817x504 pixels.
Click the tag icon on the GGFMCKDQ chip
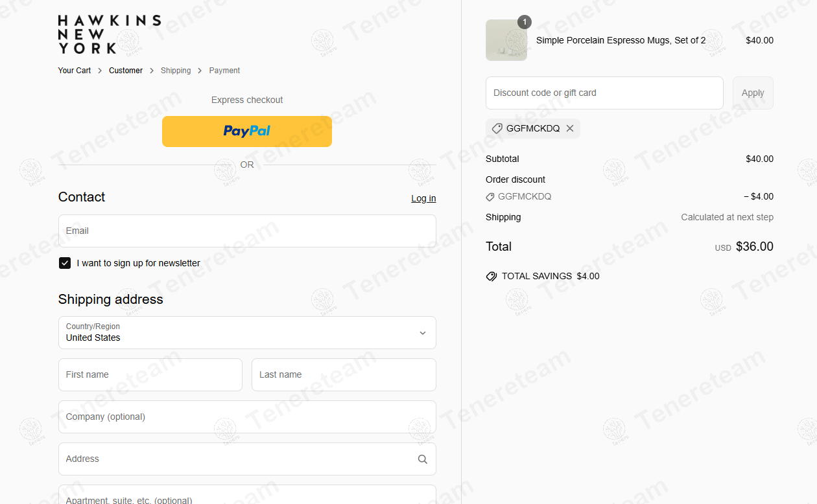point(497,128)
